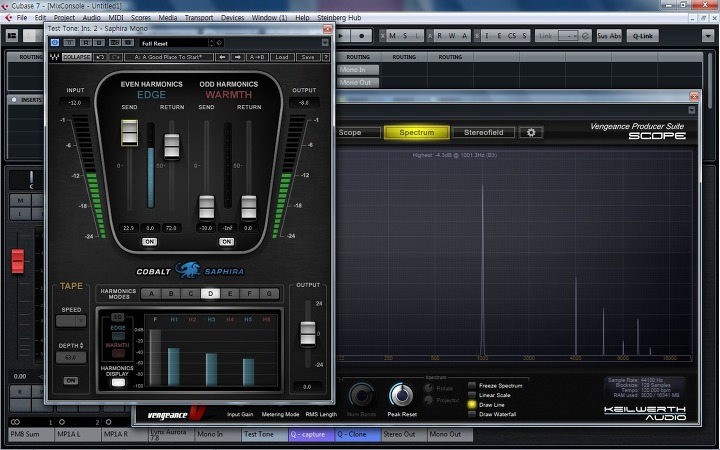Click preset stepper arrows beside Full Reset
Image resolution: width=720 pixels, height=450 pixels.
pyautogui.click(x=212, y=43)
